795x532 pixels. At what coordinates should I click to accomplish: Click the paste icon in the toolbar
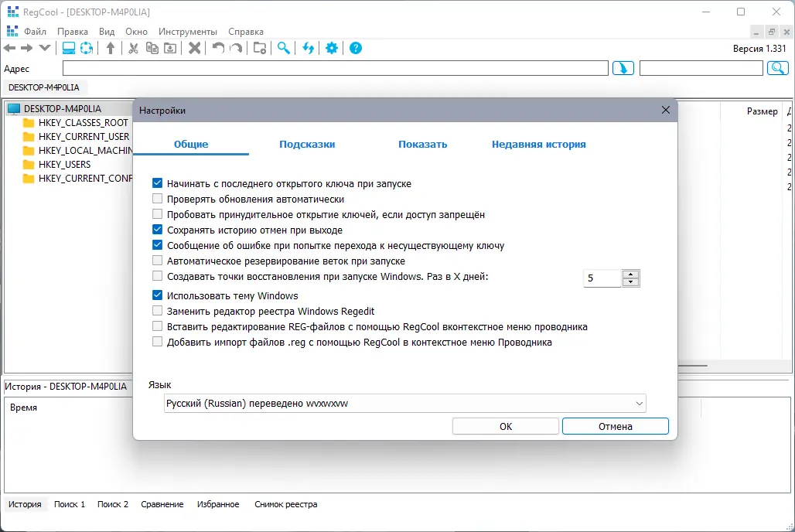click(170, 48)
